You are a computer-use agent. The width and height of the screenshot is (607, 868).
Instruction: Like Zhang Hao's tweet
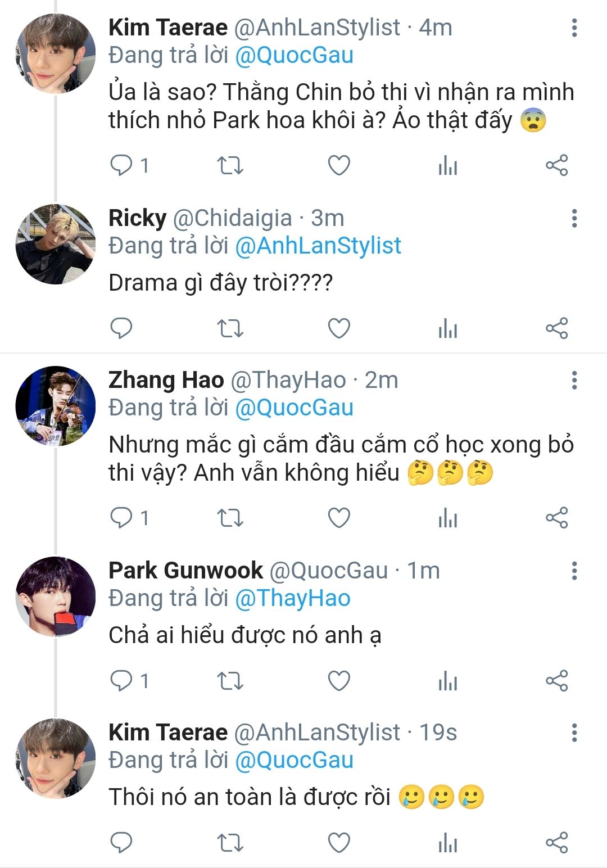click(339, 518)
